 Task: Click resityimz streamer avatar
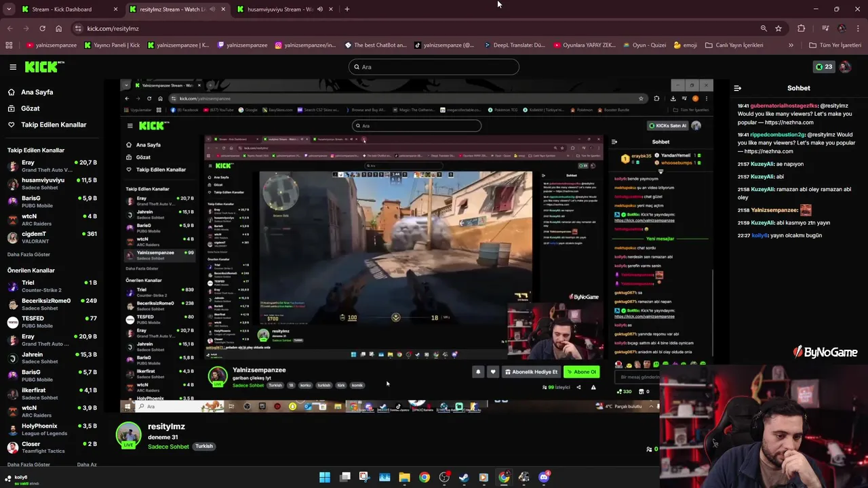click(128, 436)
